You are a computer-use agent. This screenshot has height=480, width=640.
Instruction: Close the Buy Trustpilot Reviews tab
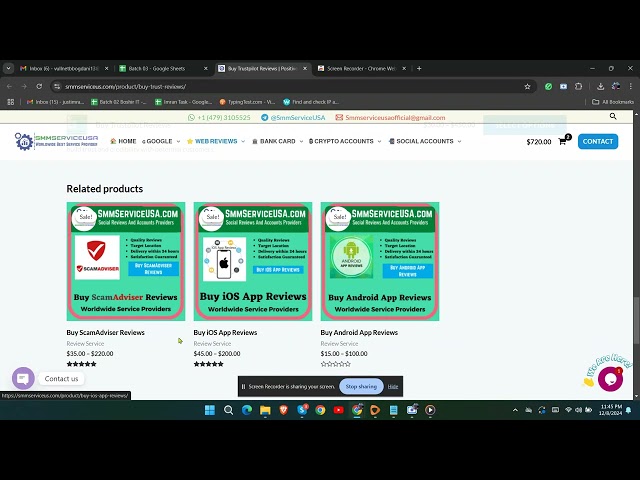point(305,69)
